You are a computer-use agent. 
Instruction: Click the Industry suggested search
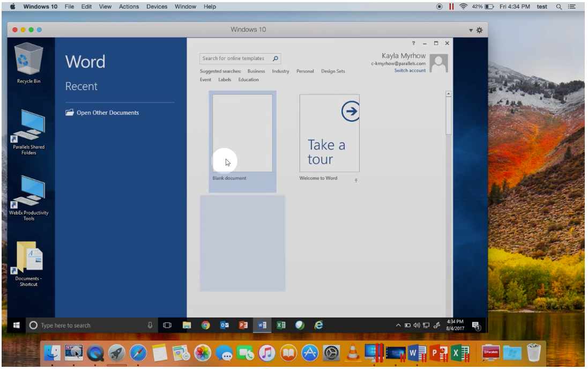(280, 71)
